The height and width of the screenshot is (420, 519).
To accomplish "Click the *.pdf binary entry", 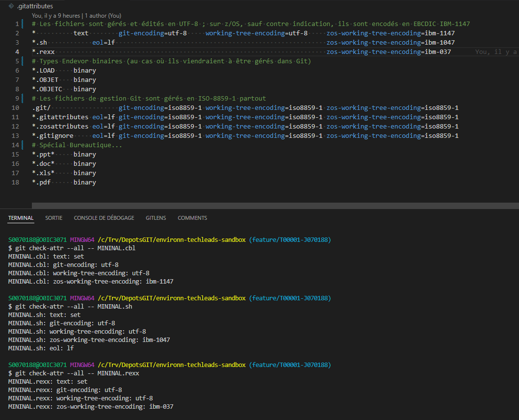I will pos(64,183).
